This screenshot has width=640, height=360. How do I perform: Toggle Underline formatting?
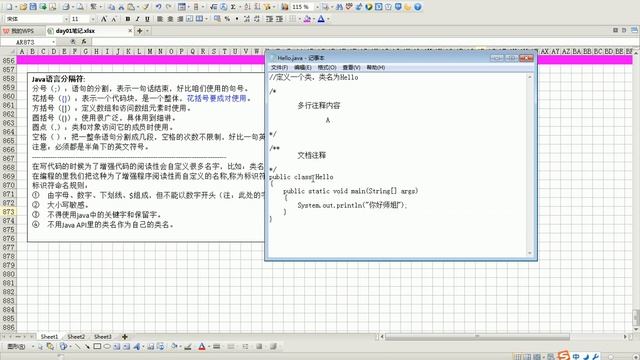pyautogui.click(x=147, y=19)
